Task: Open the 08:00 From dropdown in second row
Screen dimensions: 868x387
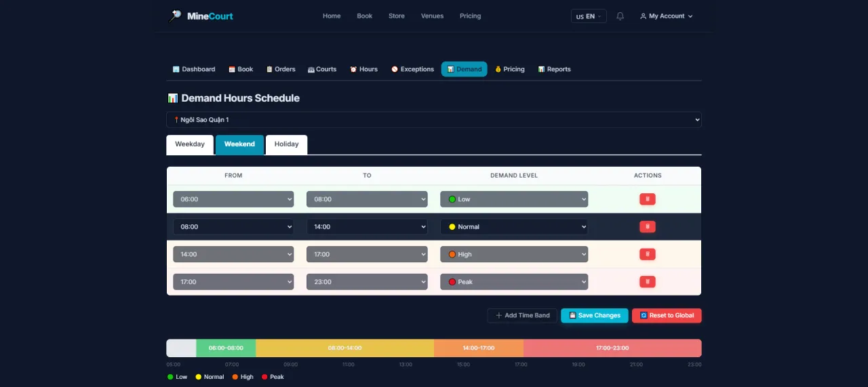Action: coord(233,226)
